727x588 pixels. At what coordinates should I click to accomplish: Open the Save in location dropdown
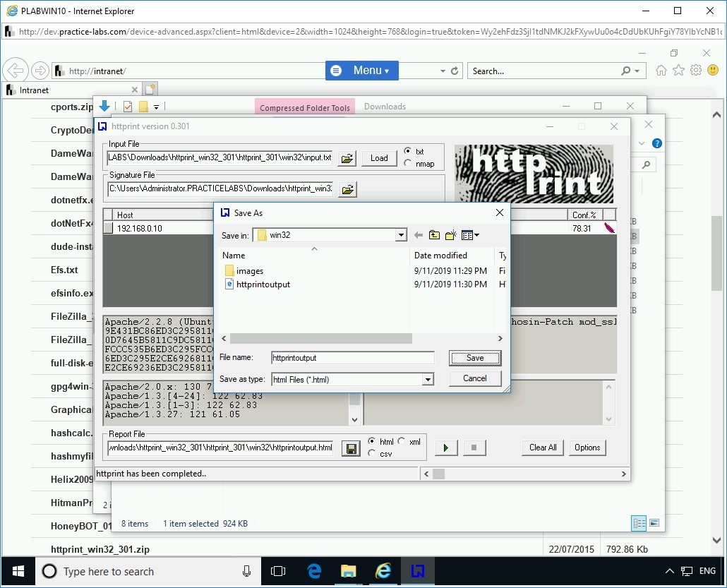point(401,234)
